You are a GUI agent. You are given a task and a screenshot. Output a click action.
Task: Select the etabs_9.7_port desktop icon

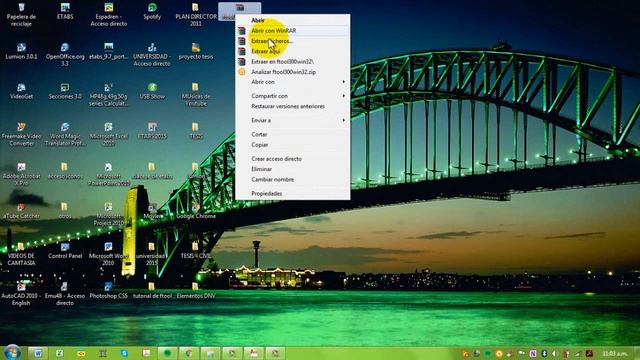coord(109,51)
